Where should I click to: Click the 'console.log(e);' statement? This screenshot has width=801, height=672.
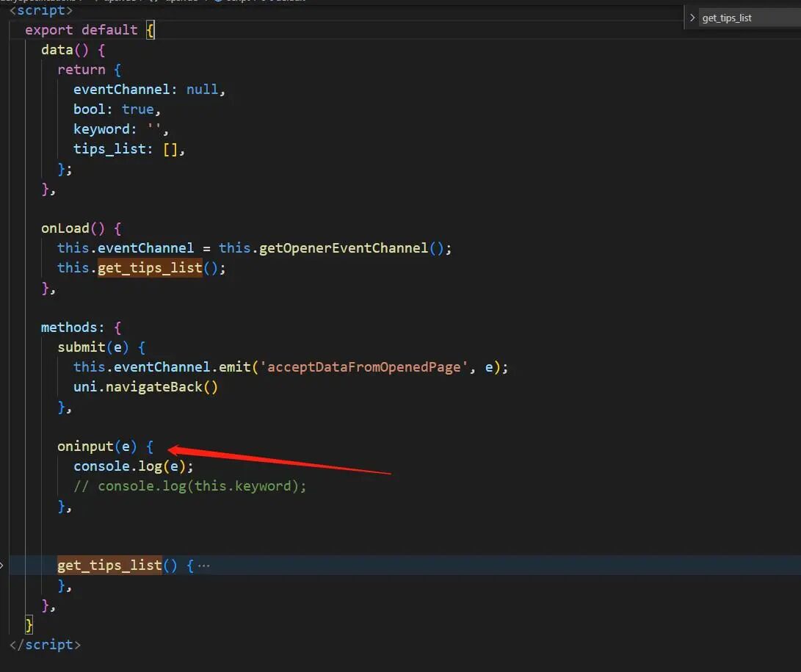134,466
